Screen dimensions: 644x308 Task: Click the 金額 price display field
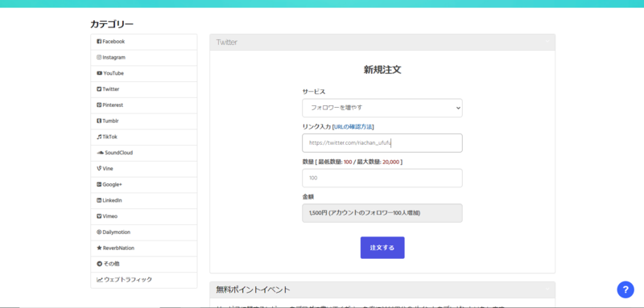pyautogui.click(x=382, y=213)
